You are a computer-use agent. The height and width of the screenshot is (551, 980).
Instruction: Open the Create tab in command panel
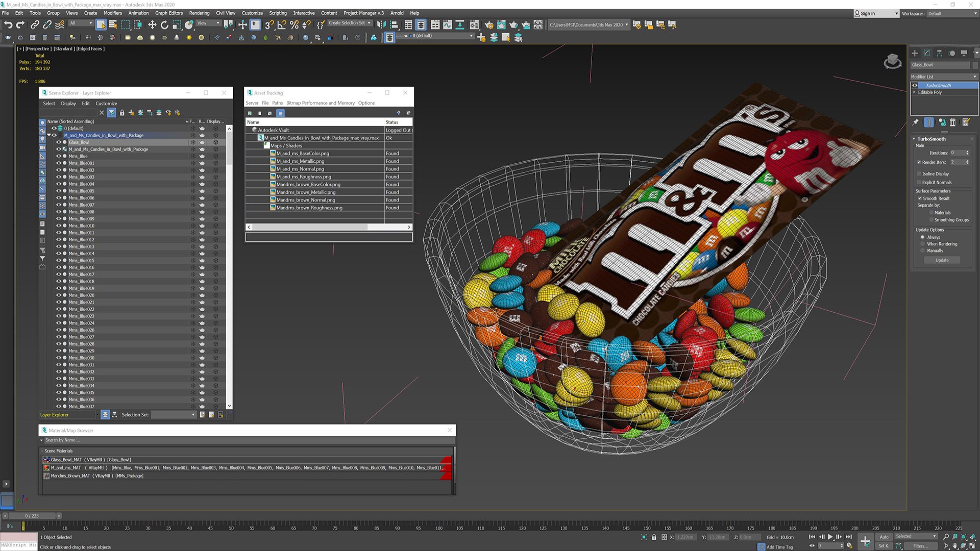(915, 53)
